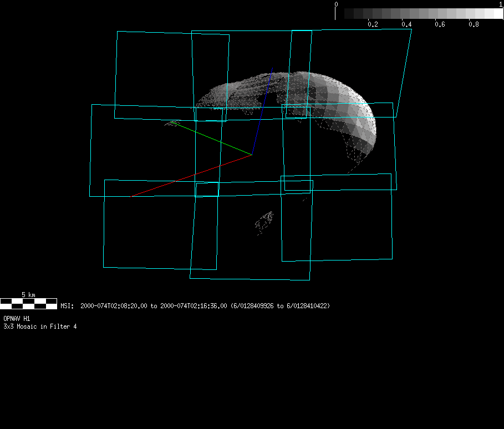Click the 3x3 Mosaic in Filter 4 text
The width and height of the screenshot is (504, 429).
pos(40,326)
